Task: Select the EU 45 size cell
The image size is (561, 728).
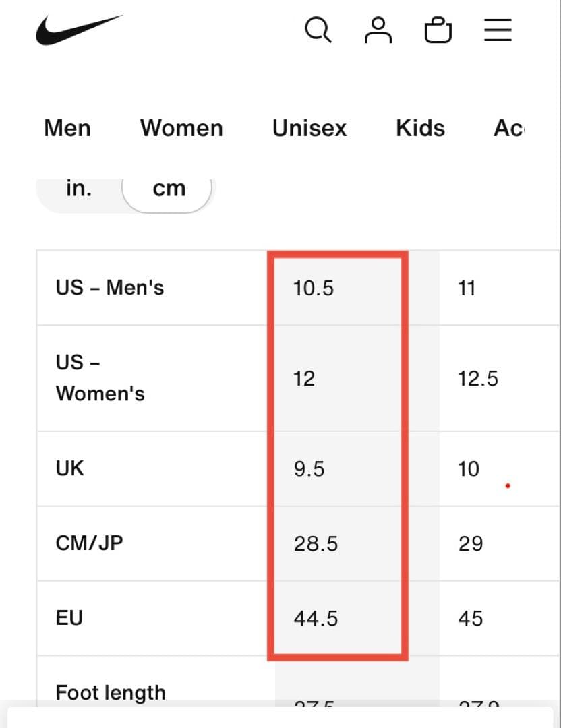Action: (x=471, y=618)
